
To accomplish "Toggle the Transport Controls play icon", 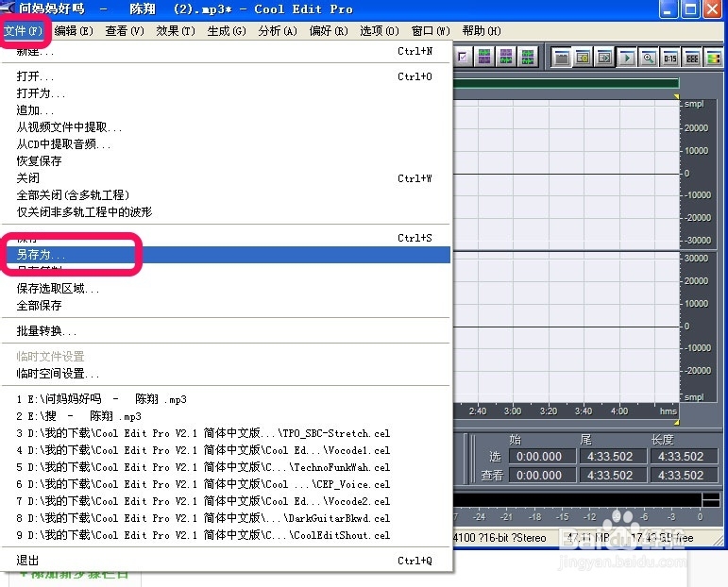I will (627, 58).
